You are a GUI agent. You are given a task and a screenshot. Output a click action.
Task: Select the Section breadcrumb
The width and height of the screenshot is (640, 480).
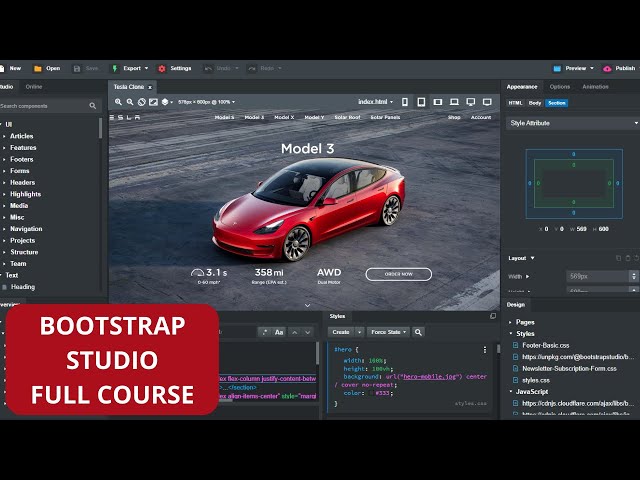pos(557,103)
